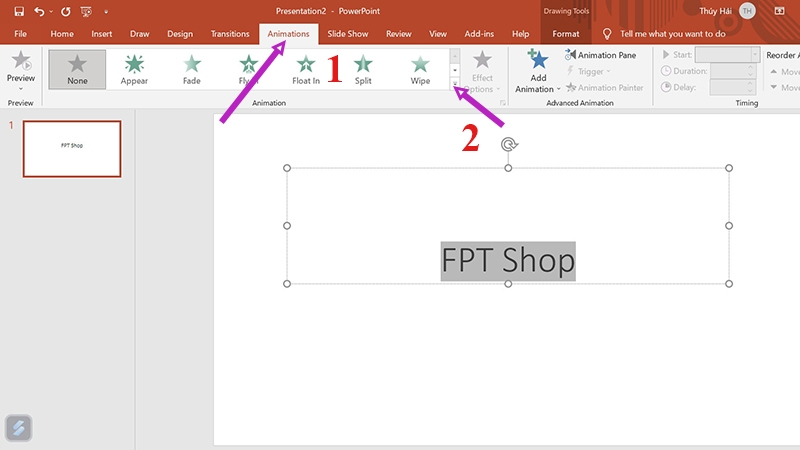Click the Duration stepper arrows

(x=751, y=71)
